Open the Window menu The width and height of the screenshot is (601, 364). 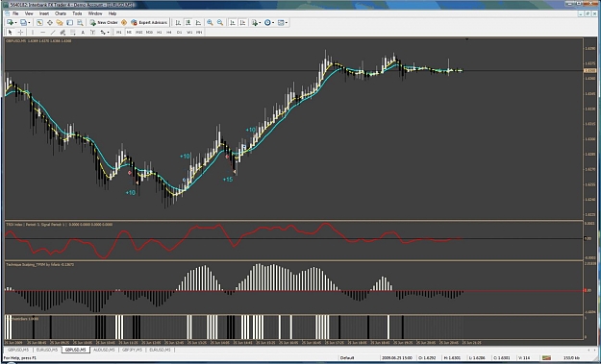pyautogui.click(x=95, y=13)
